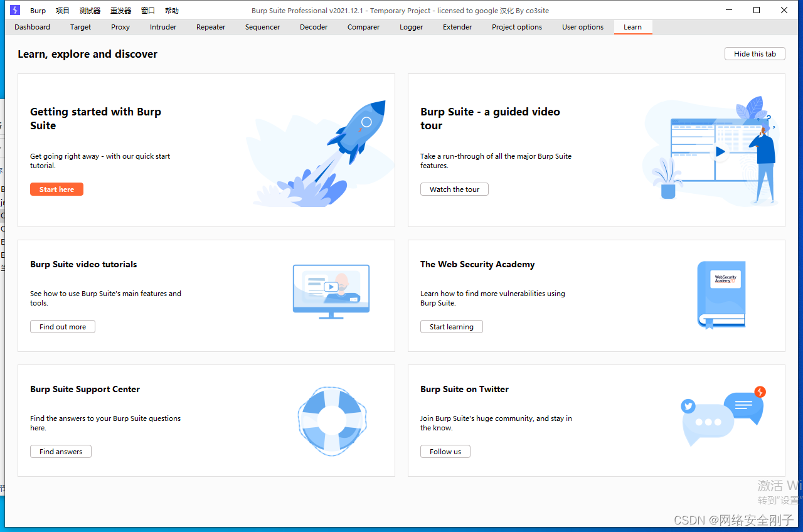Maximize the Burp Suite window
Image resolution: width=803 pixels, height=532 pixels.
coord(757,10)
